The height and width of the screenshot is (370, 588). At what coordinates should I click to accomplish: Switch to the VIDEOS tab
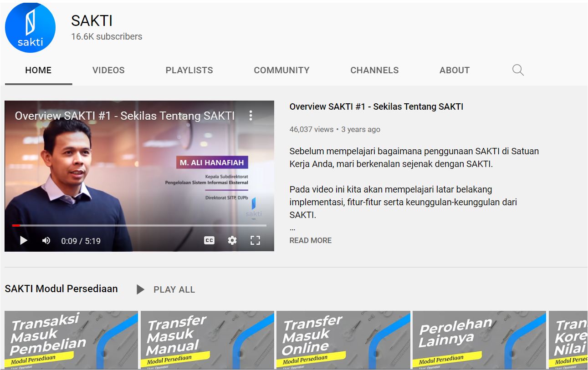tap(108, 70)
